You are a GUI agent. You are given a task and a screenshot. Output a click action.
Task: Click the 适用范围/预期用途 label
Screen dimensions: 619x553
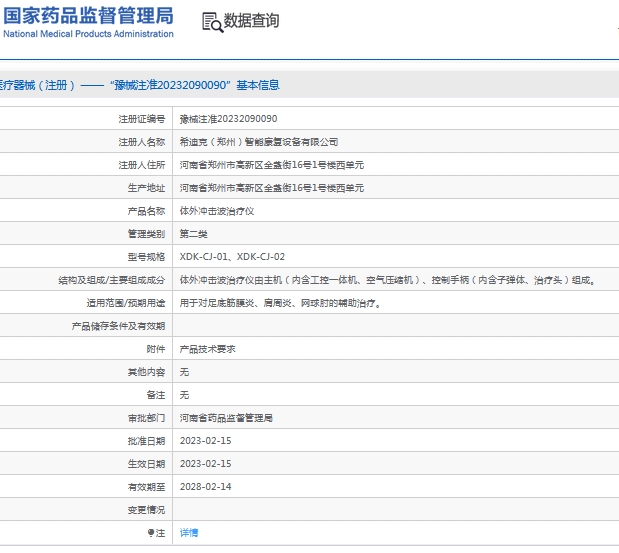(x=126, y=303)
